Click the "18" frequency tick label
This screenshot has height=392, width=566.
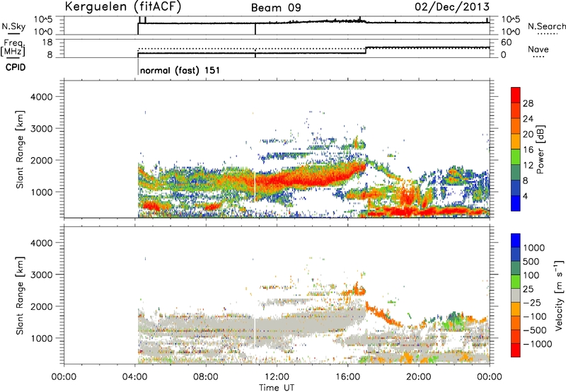point(47,42)
